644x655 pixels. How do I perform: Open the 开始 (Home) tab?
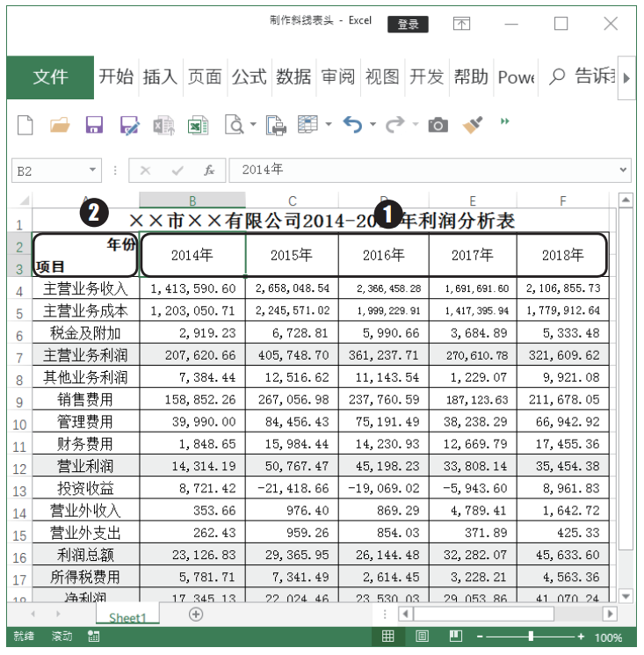tap(116, 77)
